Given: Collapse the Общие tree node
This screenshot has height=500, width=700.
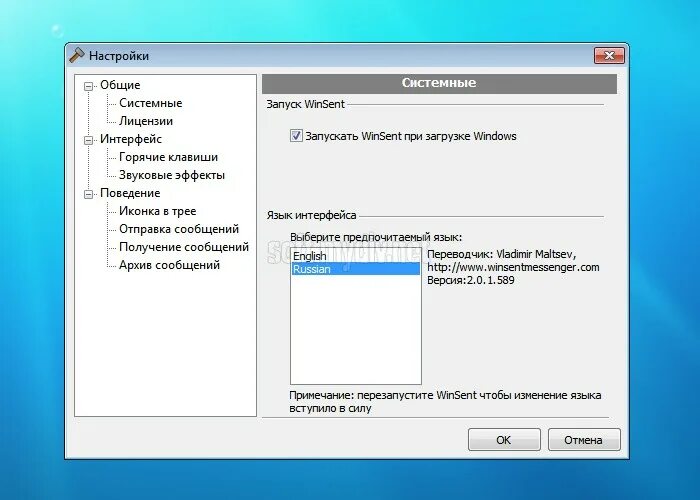Looking at the screenshot, I should pos(88,86).
